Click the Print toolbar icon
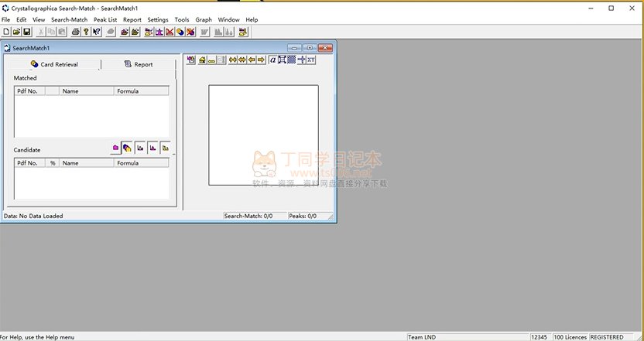 [x=75, y=32]
